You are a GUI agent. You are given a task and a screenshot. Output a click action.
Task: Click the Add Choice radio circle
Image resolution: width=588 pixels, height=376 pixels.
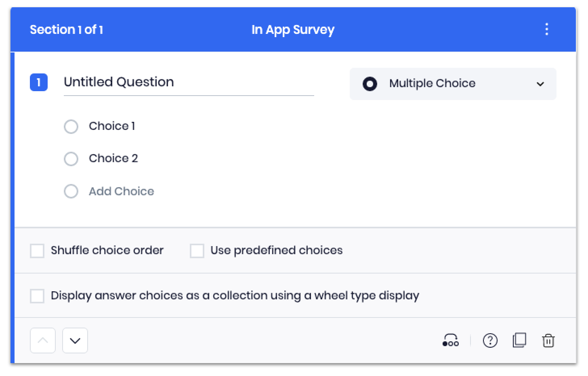[x=71, y=191]
